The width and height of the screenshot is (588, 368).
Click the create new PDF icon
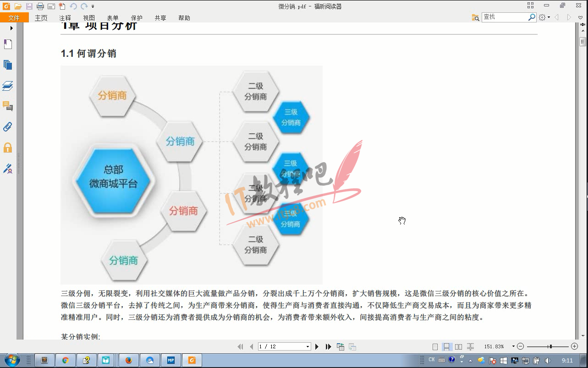(x=62, y=6)
